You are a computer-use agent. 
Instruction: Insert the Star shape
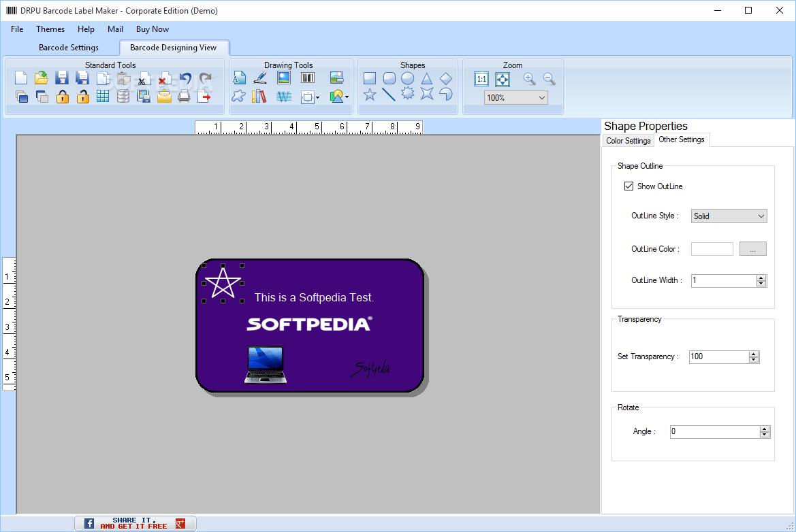(x=368, y=94)
